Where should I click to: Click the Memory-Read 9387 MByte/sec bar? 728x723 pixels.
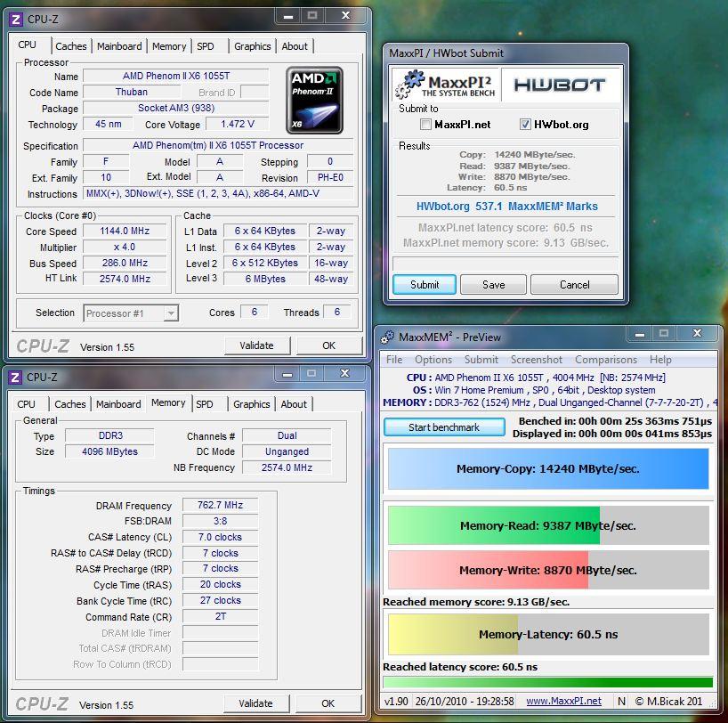click(x=548, y=525)
